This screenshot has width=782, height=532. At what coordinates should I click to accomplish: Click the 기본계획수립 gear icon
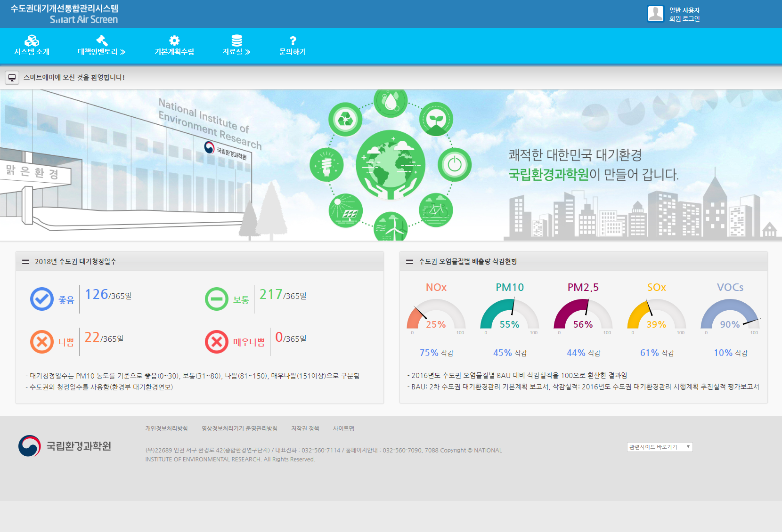click(x=174, y=40)
